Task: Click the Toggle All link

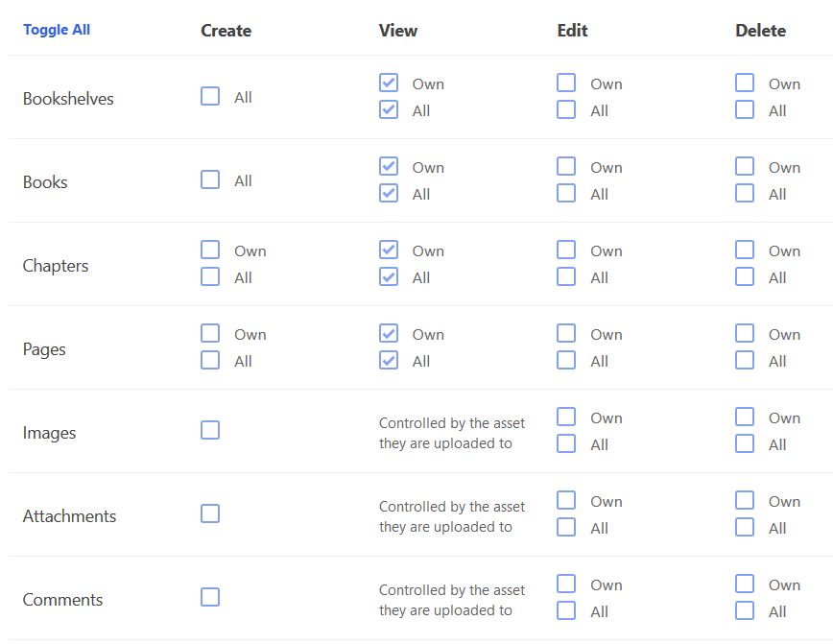Action: point(57,30)
